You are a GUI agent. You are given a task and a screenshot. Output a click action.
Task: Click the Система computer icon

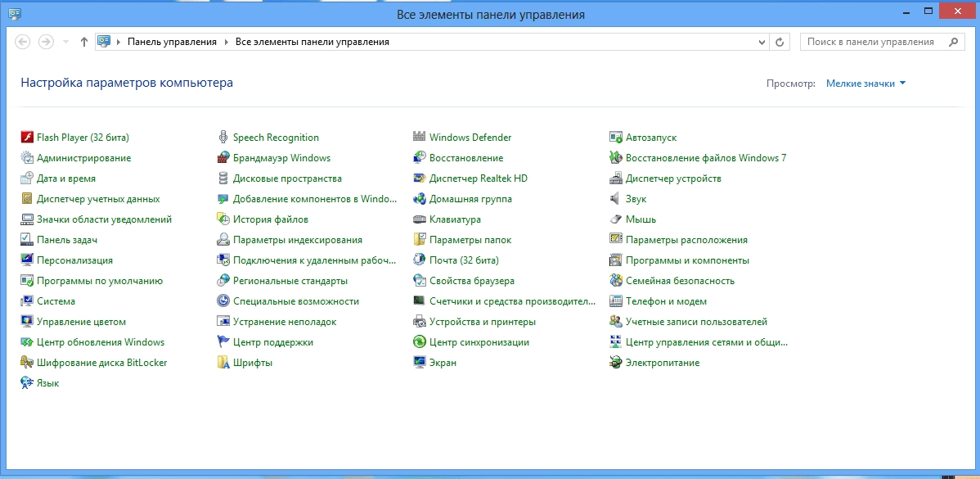27,301
